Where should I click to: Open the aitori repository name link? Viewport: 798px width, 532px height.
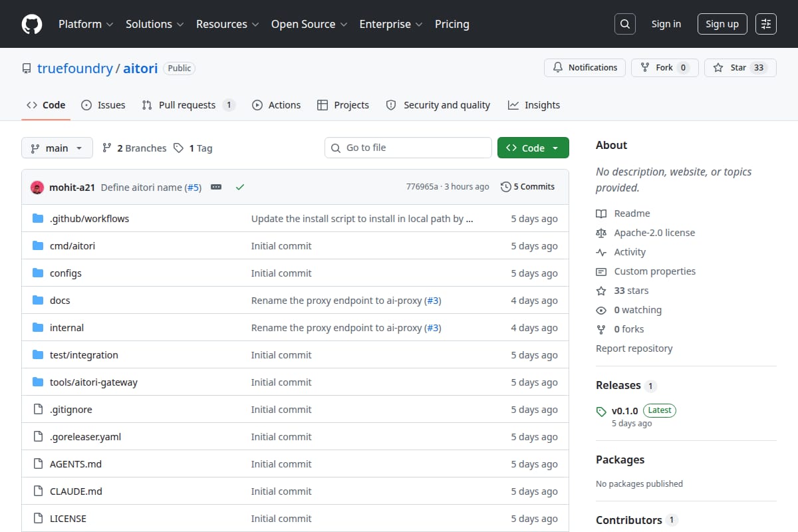[140, 68]
